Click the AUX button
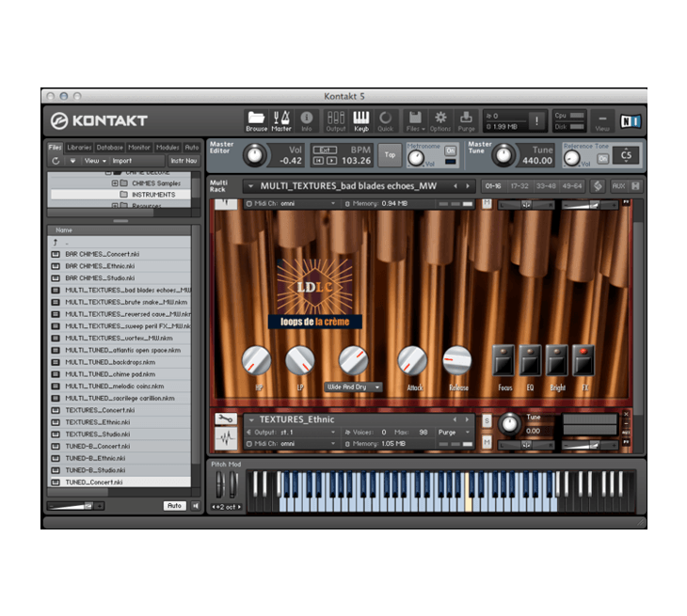The width and height of the screenshot is (687, 616). 618,186
